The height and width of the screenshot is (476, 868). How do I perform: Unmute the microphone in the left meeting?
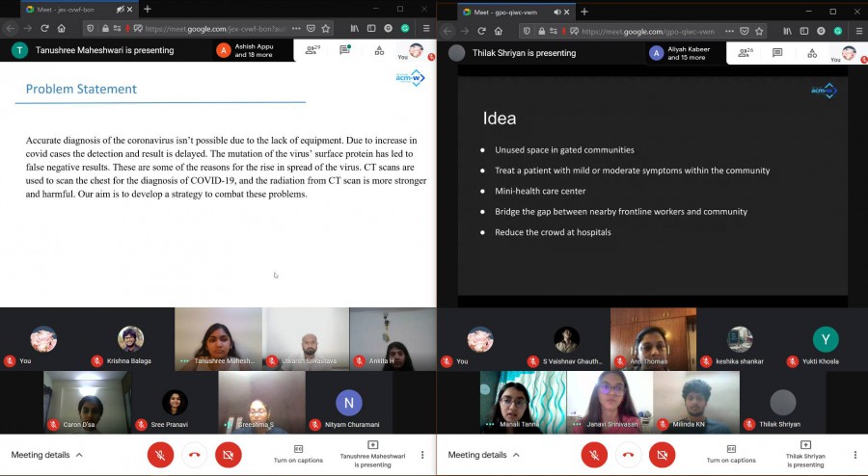(160, 455)
